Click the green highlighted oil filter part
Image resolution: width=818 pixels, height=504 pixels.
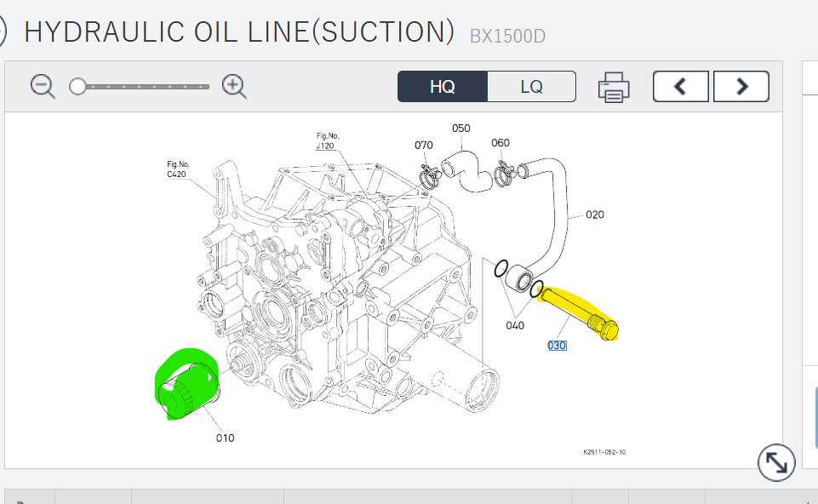pos(185,386)
